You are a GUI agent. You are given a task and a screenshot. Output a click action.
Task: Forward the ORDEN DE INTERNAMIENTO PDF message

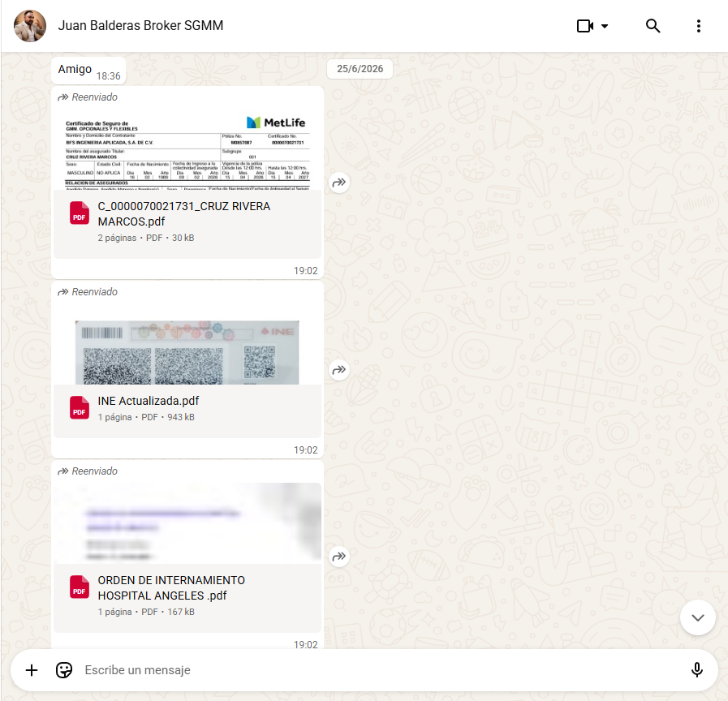339,556
